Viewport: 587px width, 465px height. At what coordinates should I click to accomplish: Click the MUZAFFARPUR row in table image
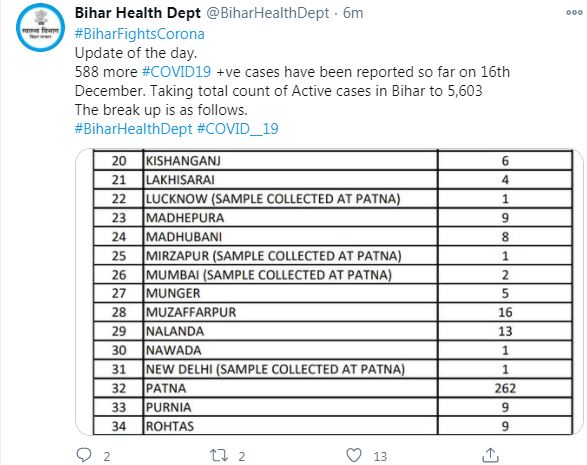coord(333,312)
